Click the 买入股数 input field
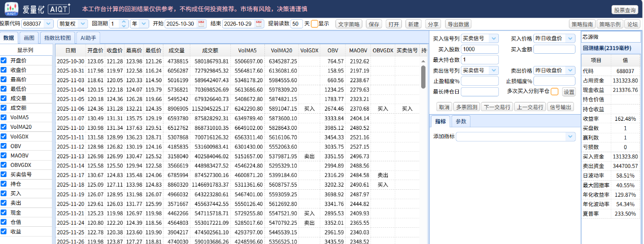The image size is (644, 244). 480,49
